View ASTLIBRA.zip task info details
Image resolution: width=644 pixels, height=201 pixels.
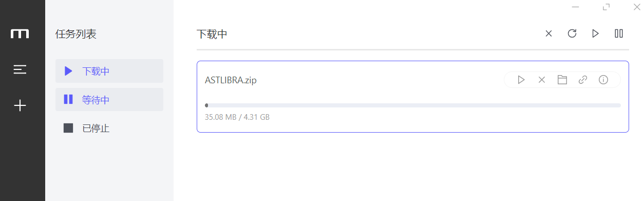tap(603, 80)
